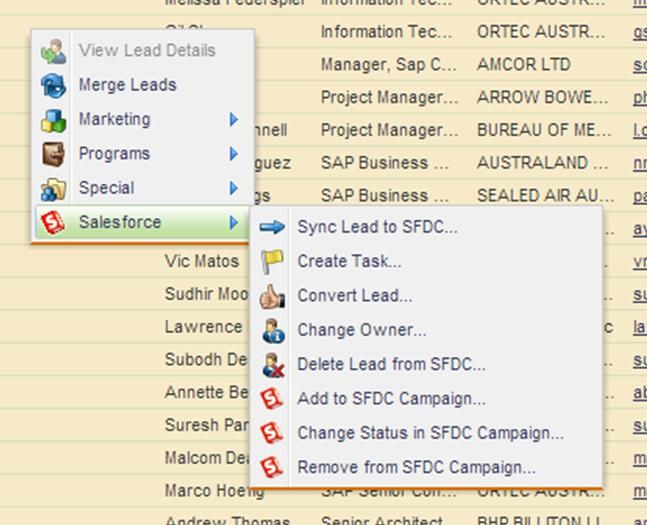Click the Special folder icon
The image size is (647, 525).
pyautogui.click(x=53, y=188)
